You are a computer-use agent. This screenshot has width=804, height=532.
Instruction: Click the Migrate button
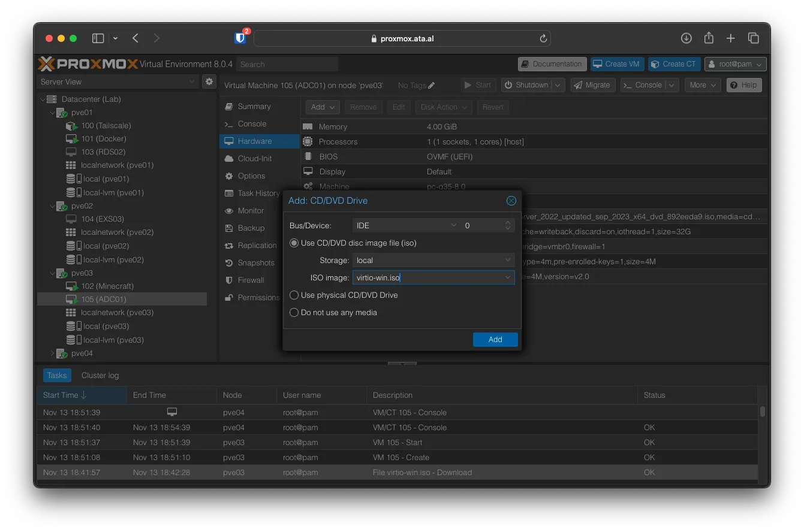(592, 85)
